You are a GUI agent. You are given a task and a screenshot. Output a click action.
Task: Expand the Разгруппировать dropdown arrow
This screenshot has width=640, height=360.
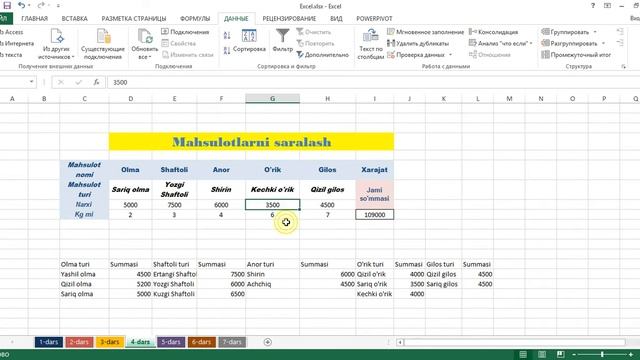(x=603, y=43)
